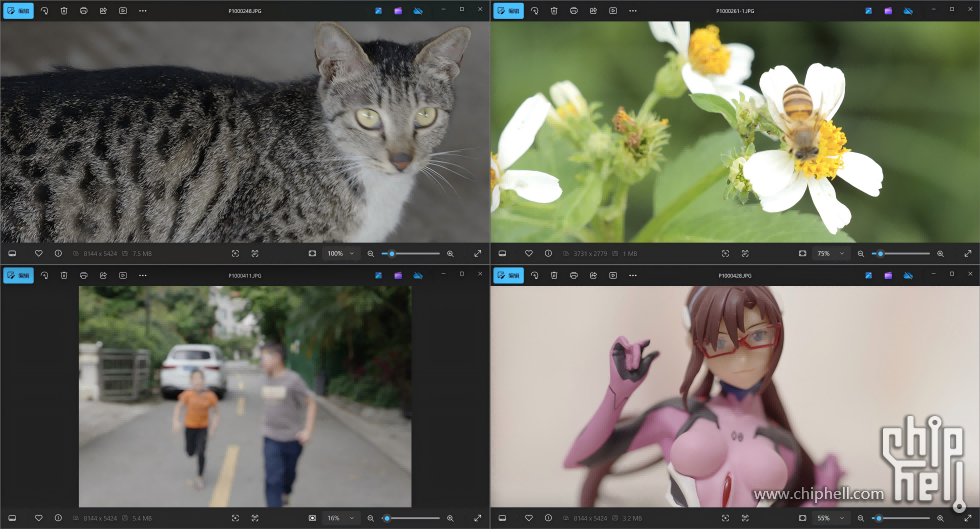Click Edit button in cat photo window
This screenshot has width=980, height=529.
(18, 10)
